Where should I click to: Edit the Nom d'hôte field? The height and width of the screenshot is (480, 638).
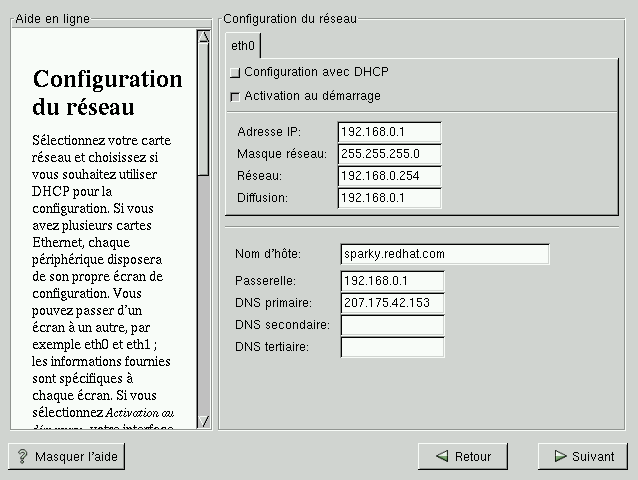[444, 254]
